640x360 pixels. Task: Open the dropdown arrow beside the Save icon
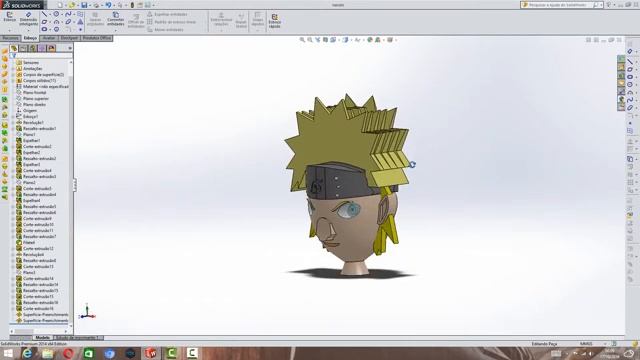(89, 6)
